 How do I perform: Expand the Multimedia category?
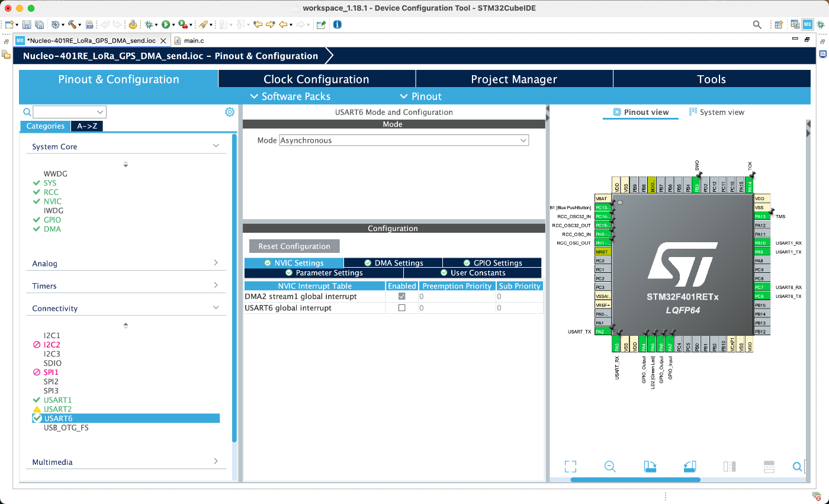[x=216, y=461]
